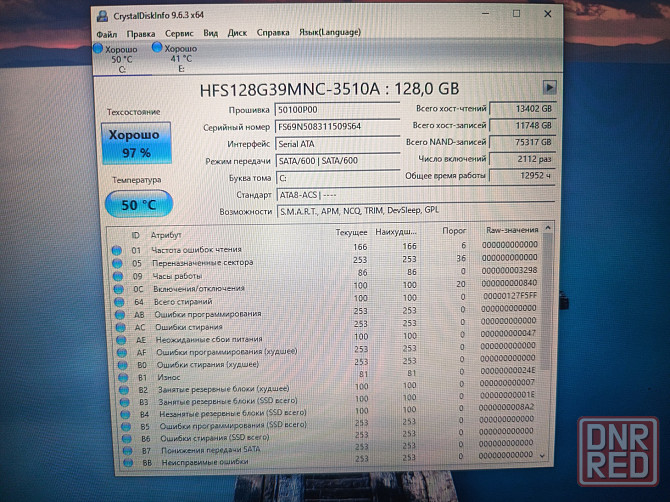Open the Правка menu
670x502 pixels.
pos(141,34)
